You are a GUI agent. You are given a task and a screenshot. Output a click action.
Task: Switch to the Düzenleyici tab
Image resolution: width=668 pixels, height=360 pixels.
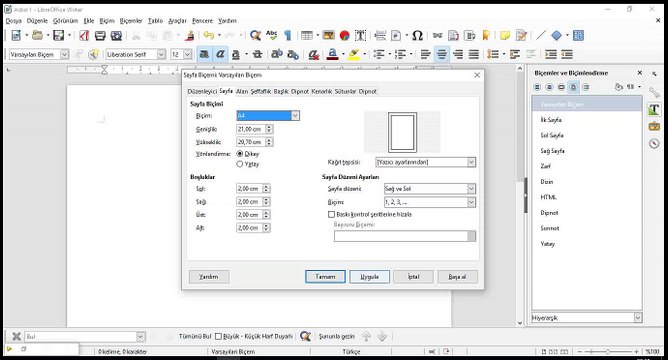tap(202, 92)
